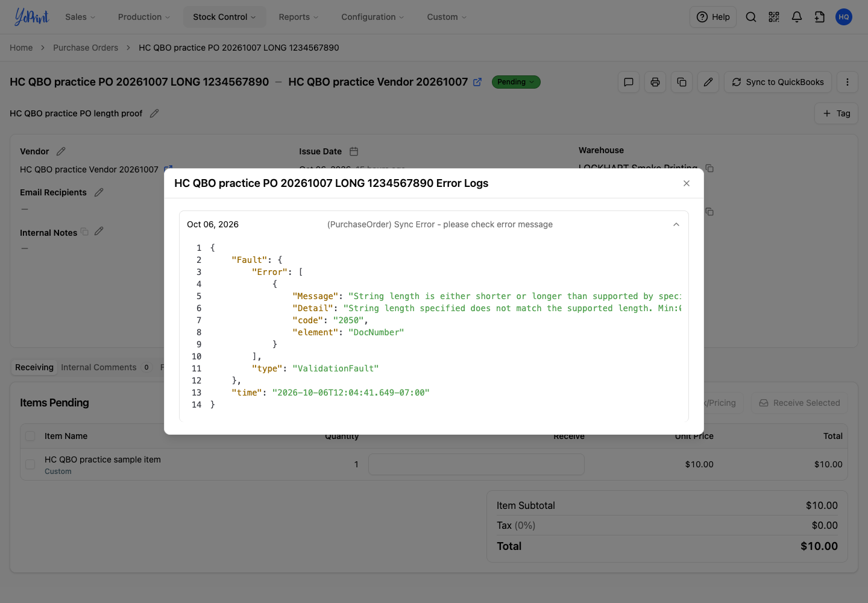The height and width of the screenshot is (603, 868).
Task: Click the Help button
Action: point(713,17)
